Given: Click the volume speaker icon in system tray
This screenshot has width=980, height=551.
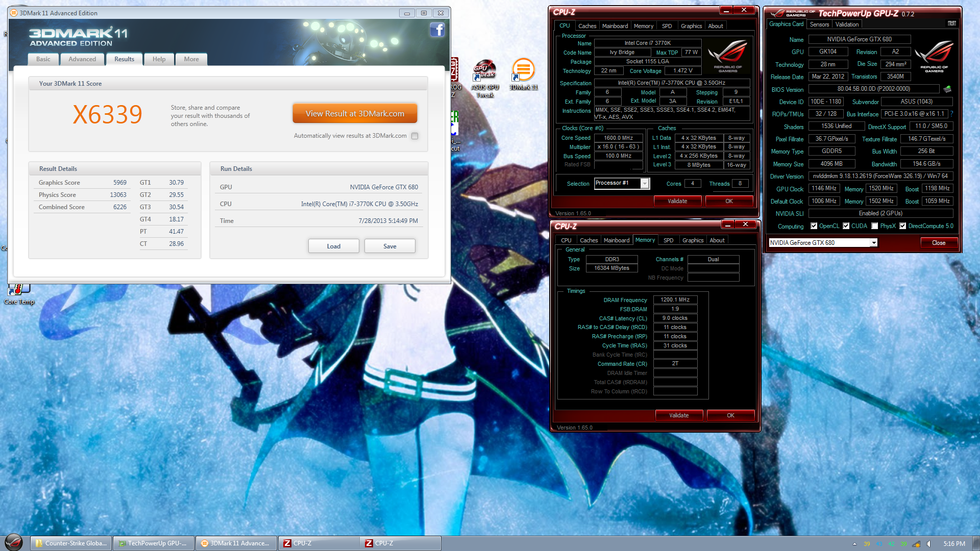Looking at the screenshot, I should 928,544.
